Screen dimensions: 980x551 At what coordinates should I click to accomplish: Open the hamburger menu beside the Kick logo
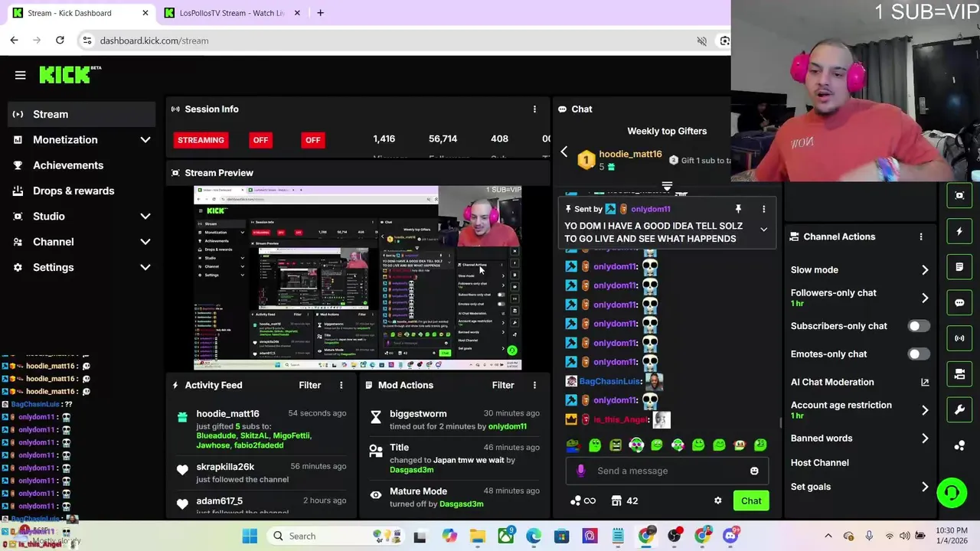[x=21, y=75]
